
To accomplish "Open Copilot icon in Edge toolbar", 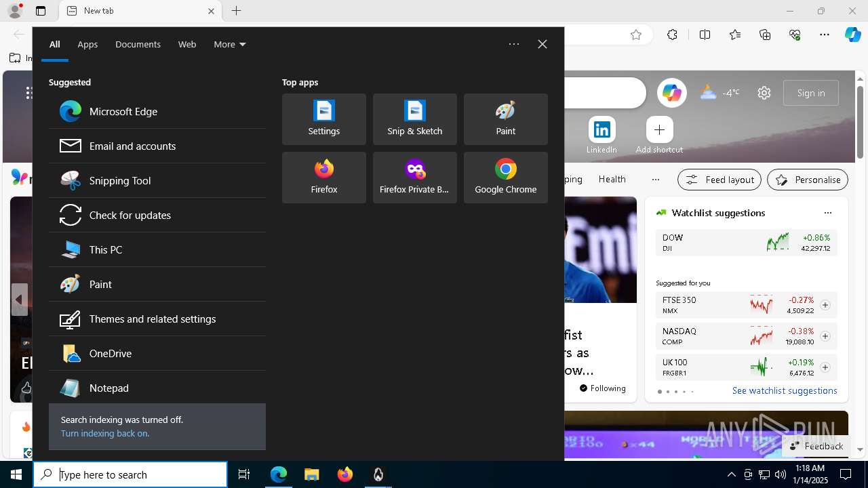I will point(852,35).
